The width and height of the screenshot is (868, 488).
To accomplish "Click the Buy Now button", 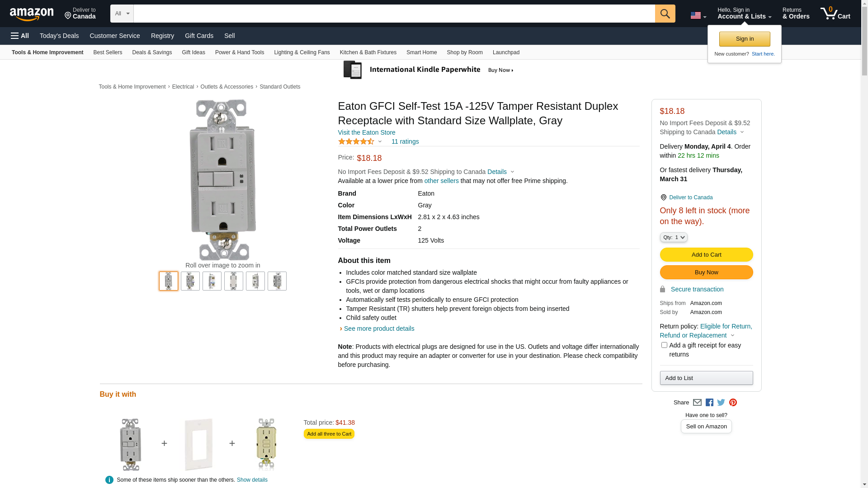I will (706, 272).
